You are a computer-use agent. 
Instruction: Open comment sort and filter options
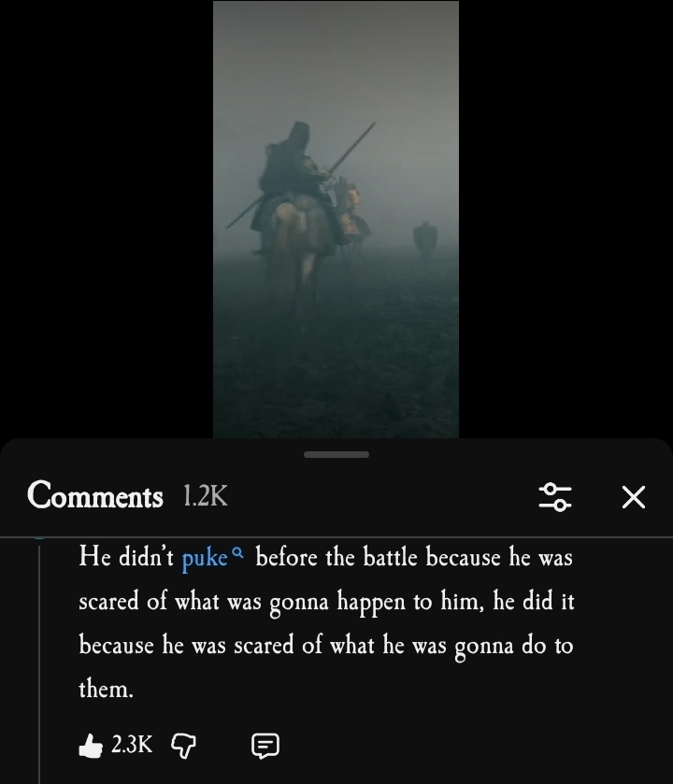click(x=555, y=497)
